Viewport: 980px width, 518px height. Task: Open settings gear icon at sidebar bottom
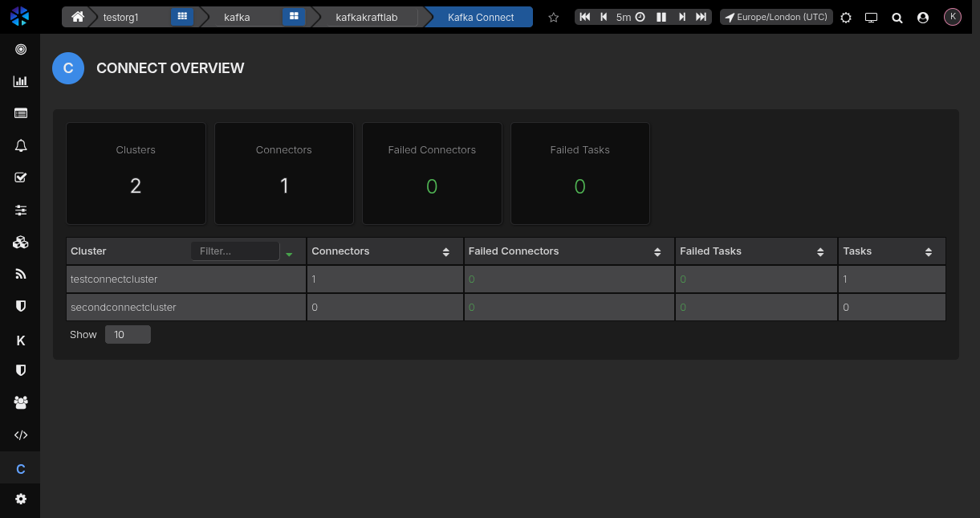tap(21, 499)
